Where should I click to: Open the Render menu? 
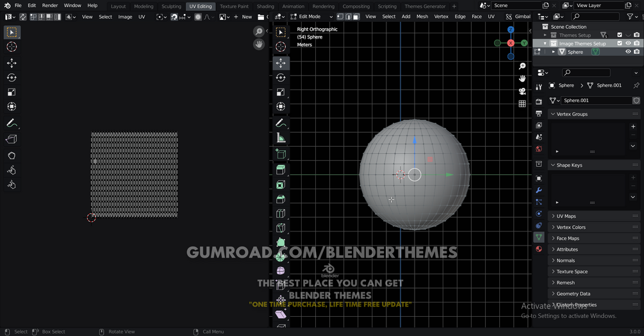[x=50, y=5]
